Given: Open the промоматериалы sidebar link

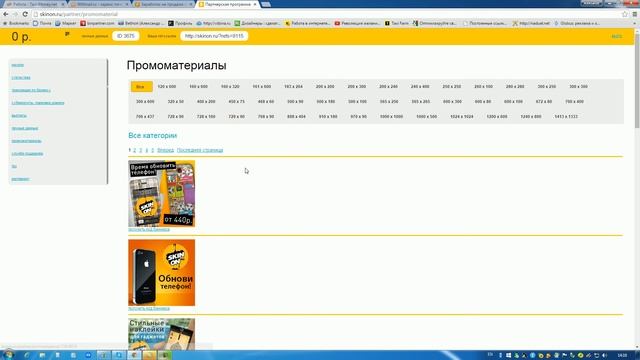Looking at the screenshot, I should (x=27, y=141).
